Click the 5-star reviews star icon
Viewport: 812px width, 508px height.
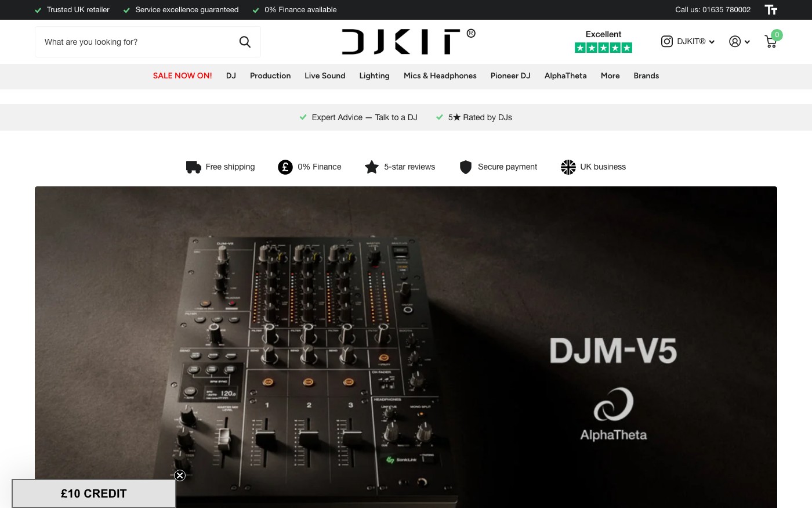[x=372, y=167]
